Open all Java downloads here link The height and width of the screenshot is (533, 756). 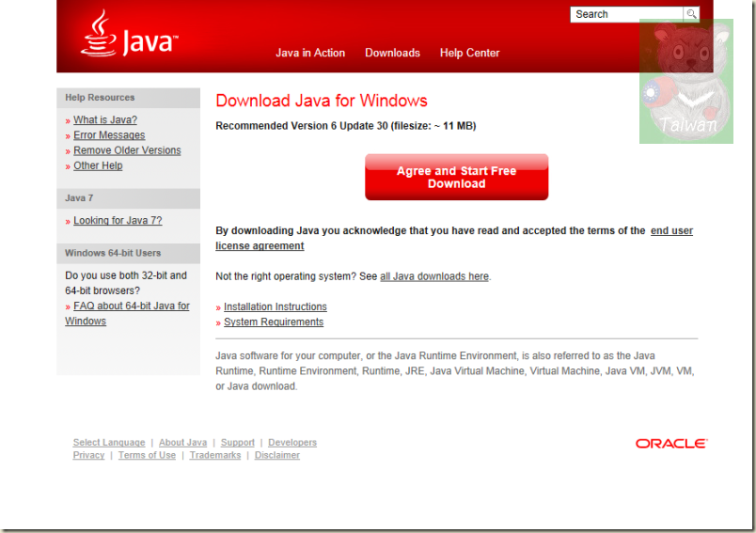tap(433, 276)
